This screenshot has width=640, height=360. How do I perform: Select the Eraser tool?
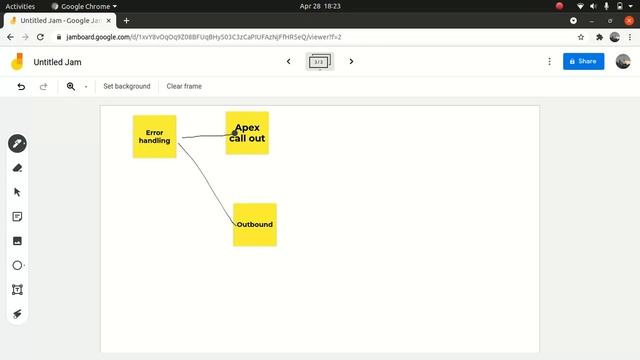click(x=17, y=168)
